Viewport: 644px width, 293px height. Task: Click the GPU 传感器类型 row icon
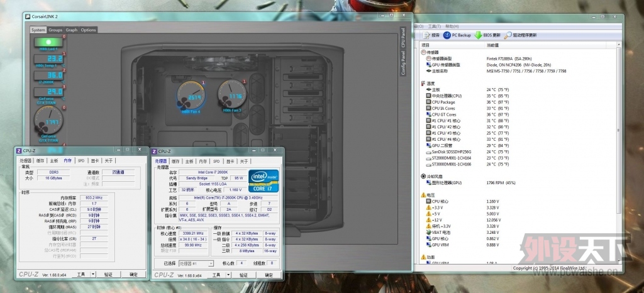[429, 65]
